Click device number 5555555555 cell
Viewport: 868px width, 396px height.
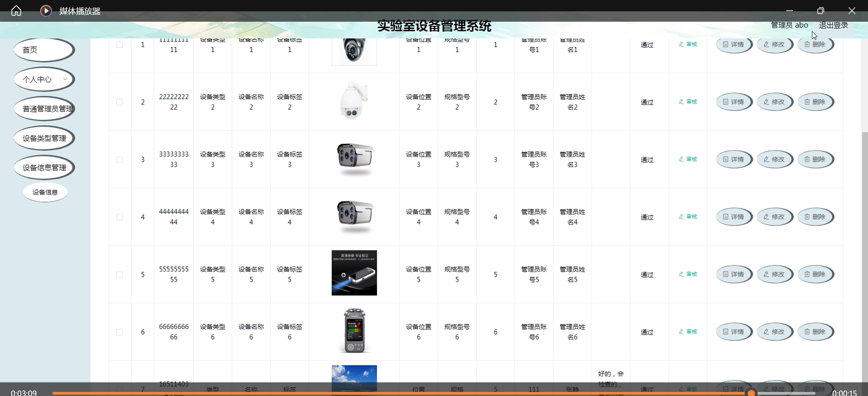click(x=174, y=274)
